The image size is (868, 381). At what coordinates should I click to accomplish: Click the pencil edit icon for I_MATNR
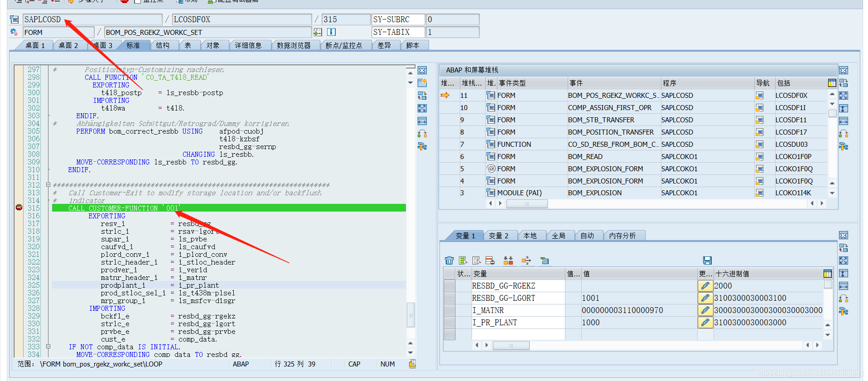[705, 310]
